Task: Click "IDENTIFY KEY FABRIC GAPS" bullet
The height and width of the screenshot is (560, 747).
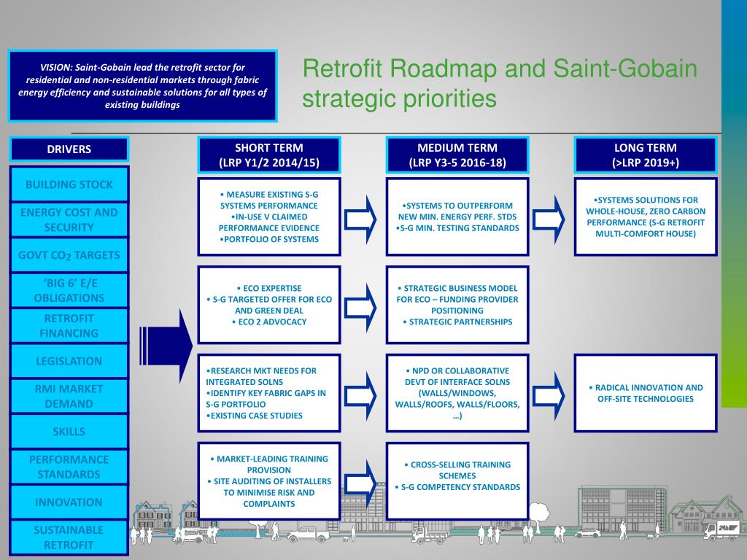Action: (266, 399)
